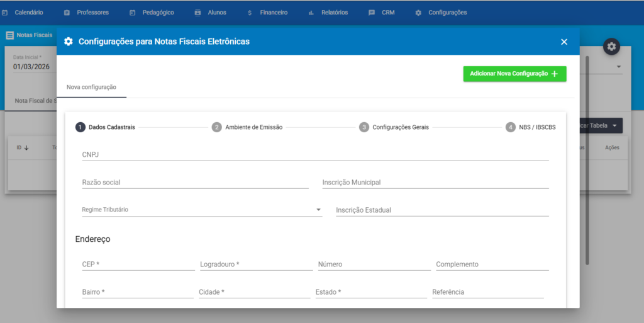
Task: Click the Alunos icon in the navbar
Action: [x=198, y=13]
